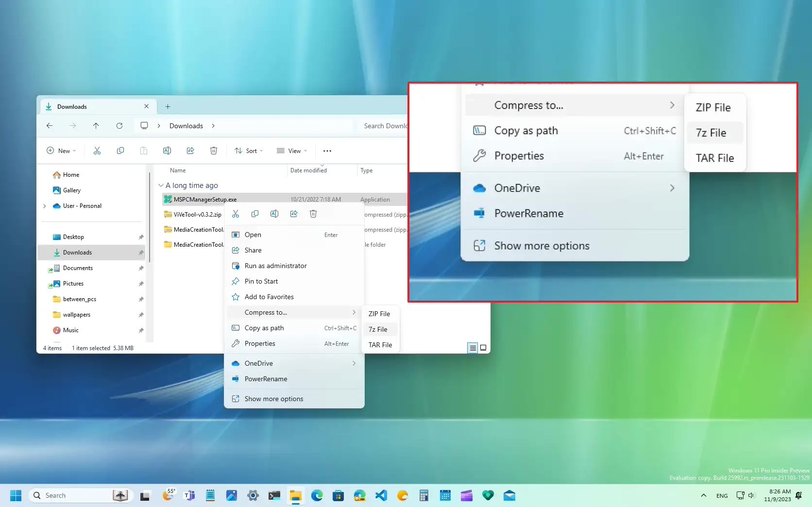Open the View dropdown menu
This screenshot has width=812, height=507.
(x=291, y=151)
